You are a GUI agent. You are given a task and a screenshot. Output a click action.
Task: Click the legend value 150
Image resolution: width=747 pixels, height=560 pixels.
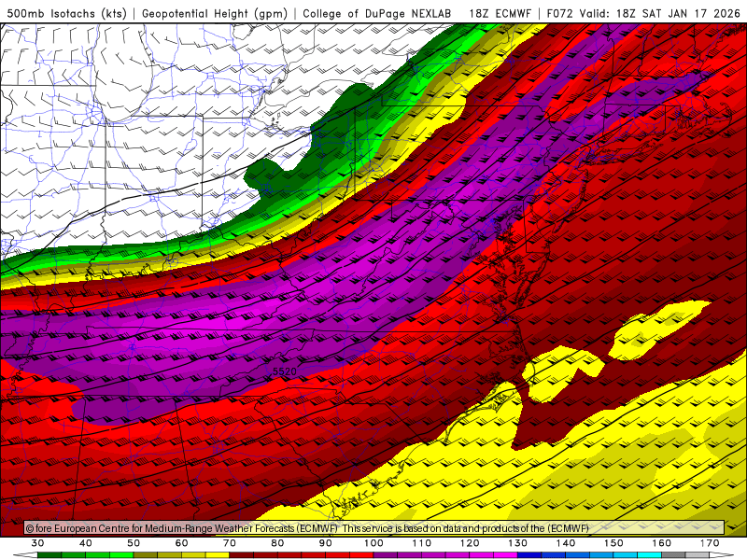point(613,543)
